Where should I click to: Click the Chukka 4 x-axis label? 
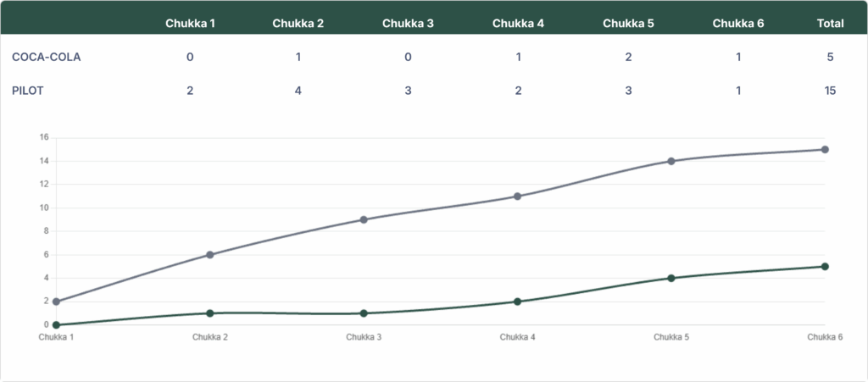(517, 337)
